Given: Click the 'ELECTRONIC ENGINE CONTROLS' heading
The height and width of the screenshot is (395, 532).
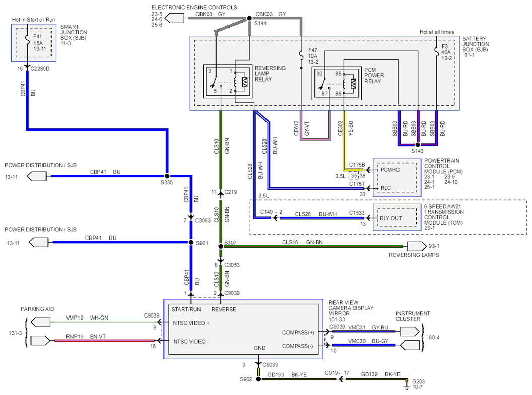Looking at the screenshot, I should [194, 7].
